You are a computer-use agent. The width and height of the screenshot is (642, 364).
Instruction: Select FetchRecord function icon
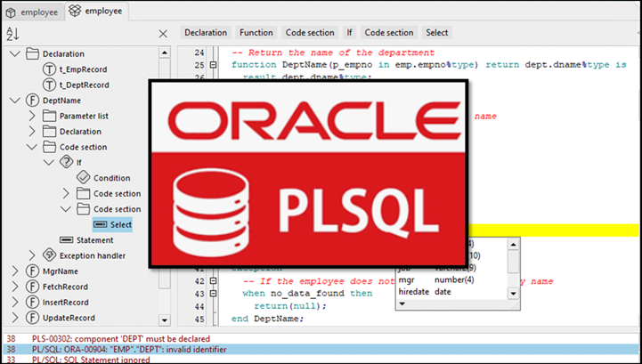(31, 287)
